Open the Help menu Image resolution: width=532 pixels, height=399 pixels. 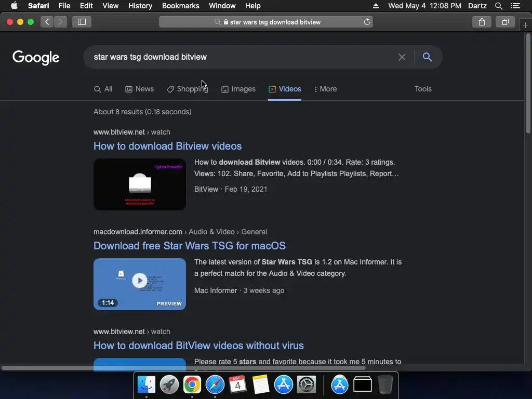(253, 6)
